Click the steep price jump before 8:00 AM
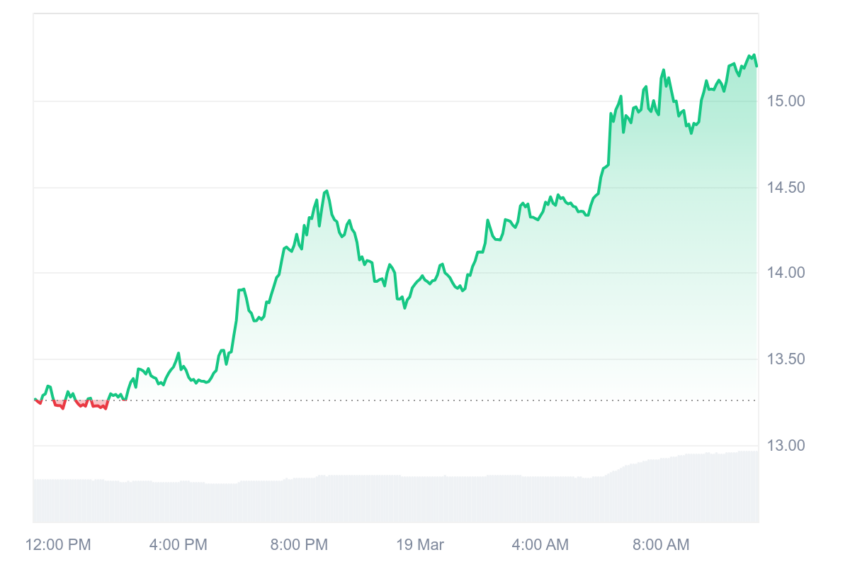Screen dimensions: 850x567 click(609, 141)
